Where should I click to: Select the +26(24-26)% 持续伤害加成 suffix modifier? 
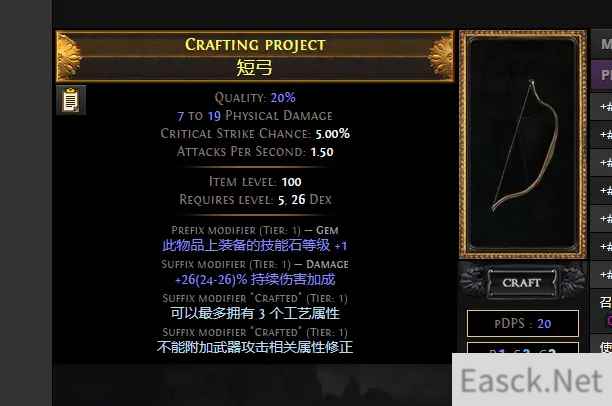click(255, 280)
